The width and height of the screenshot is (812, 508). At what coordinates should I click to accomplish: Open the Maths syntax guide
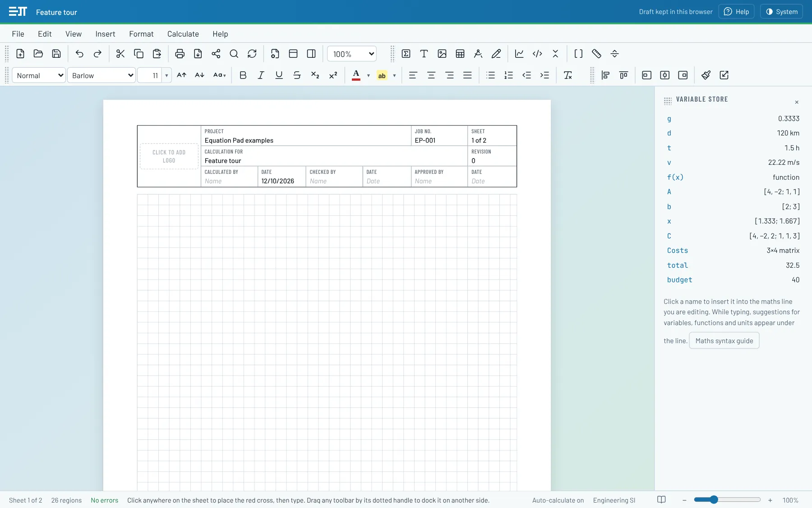(724, 341)
